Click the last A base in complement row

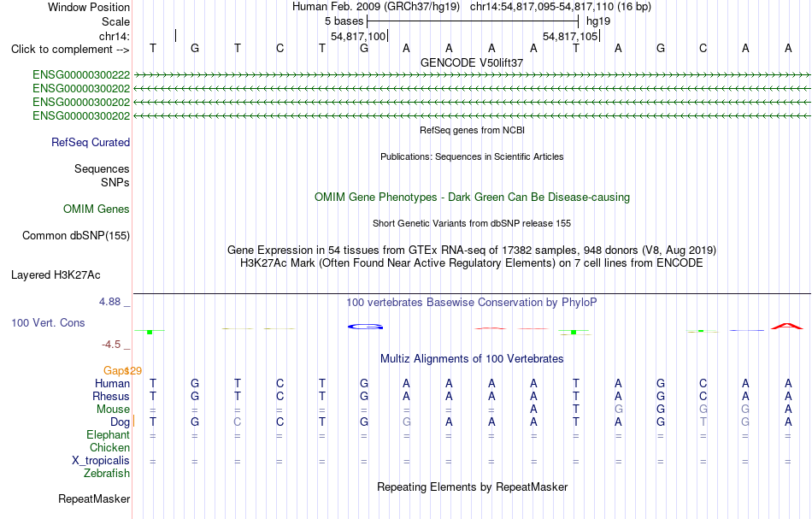788,48
